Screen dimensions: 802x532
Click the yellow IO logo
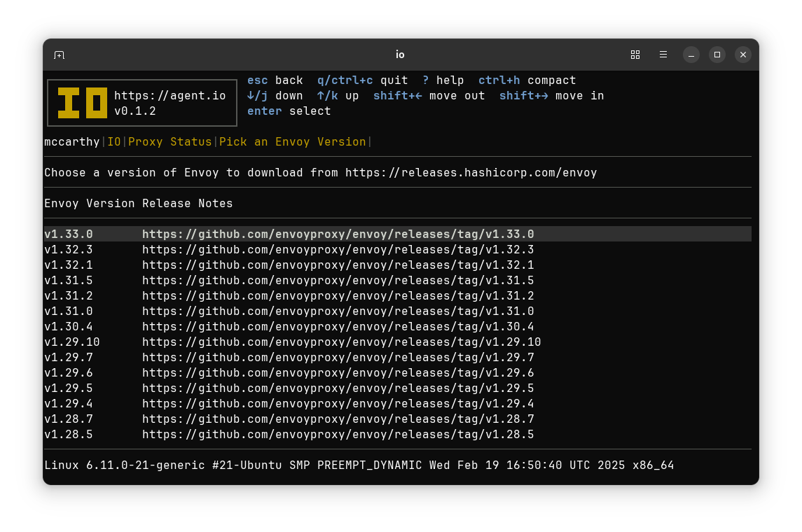tap(83, 103)
